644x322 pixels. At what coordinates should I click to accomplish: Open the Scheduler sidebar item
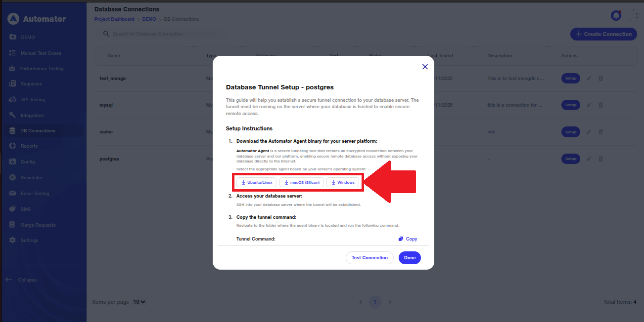[31, 178]
